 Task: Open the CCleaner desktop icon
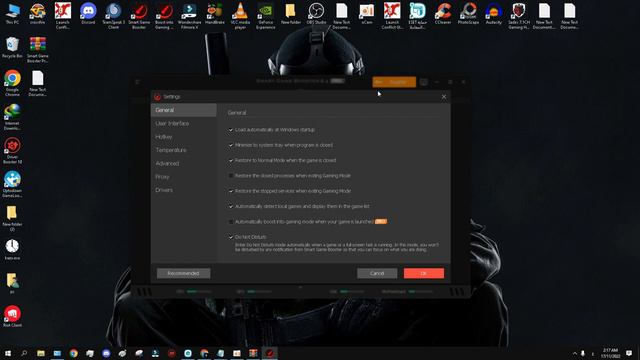coord(443,13)
